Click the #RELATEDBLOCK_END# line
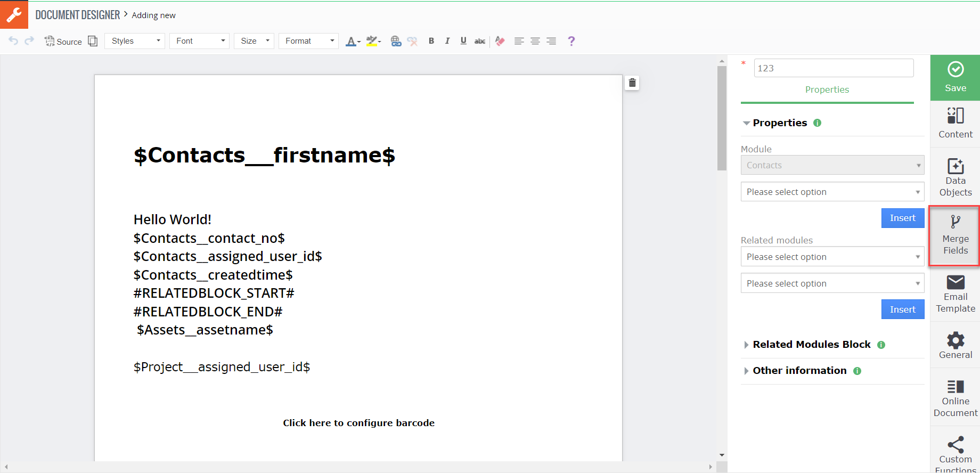980x473 pixels. pyautogui.click(x=208, y=312)
